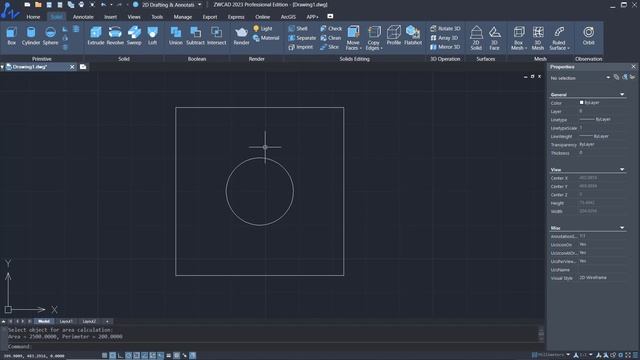Viewport: 640px width, 360px height.
Task: Create a 3D Mesh
Action: 538,38
